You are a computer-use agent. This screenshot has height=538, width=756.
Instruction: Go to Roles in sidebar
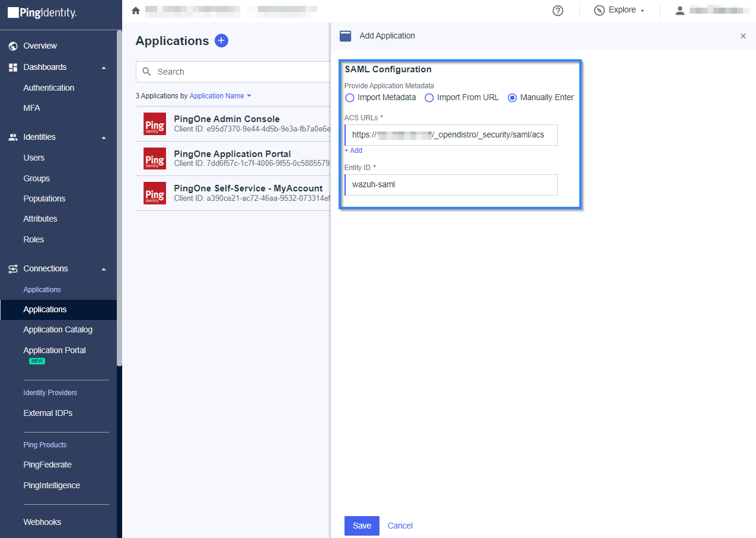(x=34, y=239)
